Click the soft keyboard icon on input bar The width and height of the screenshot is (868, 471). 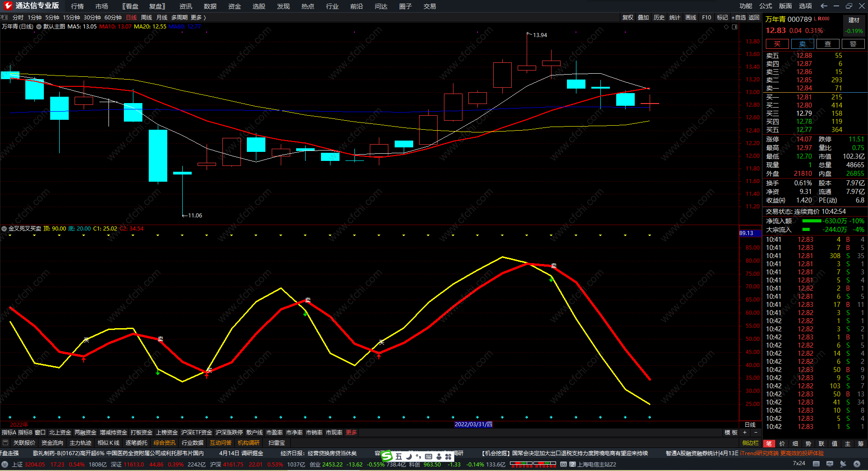click(429, 457)
